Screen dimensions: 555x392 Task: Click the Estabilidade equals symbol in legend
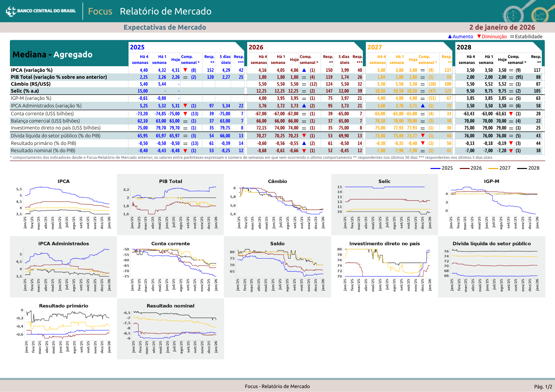[x=512, y=37]
